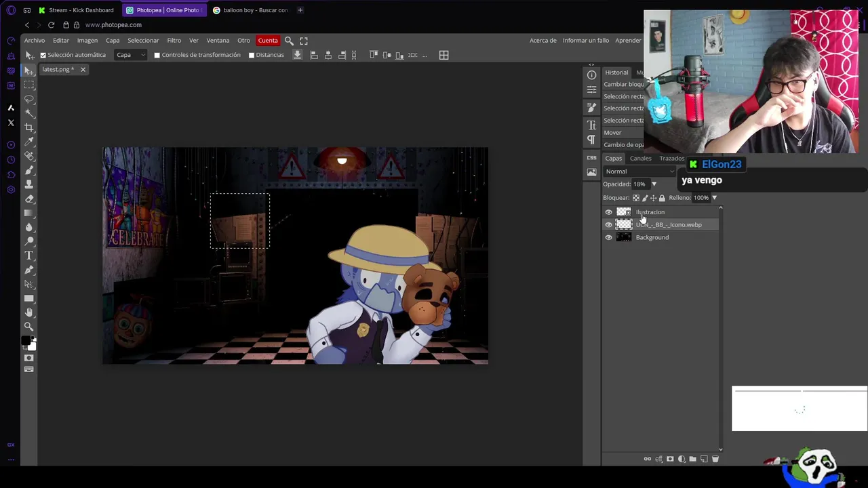Click the red Cuenta button

(268, 41)
